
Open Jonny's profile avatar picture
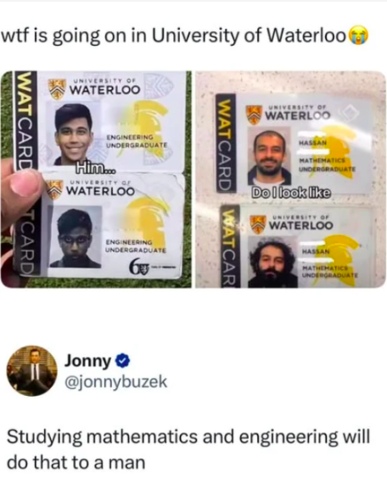pyautogui.click(x=32, y=371)
